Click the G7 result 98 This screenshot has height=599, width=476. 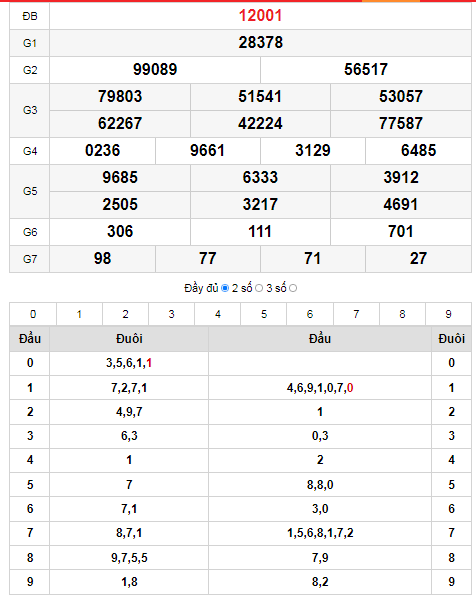[102, 259]
